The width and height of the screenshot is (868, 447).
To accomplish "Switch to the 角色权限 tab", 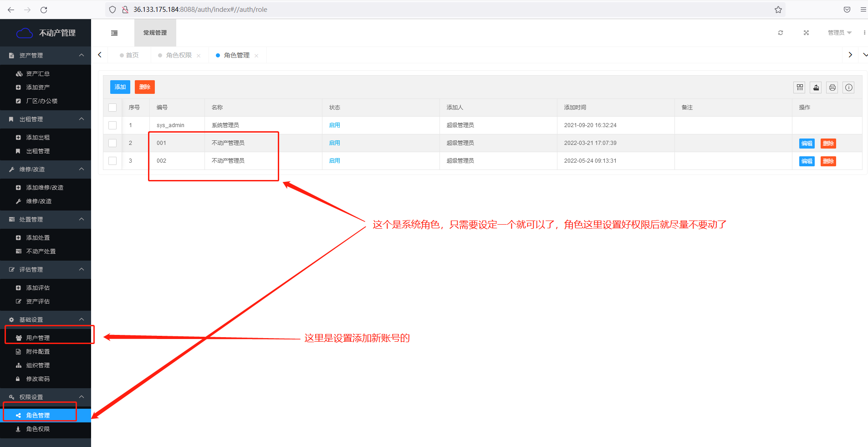I will (x=179, y=55).
